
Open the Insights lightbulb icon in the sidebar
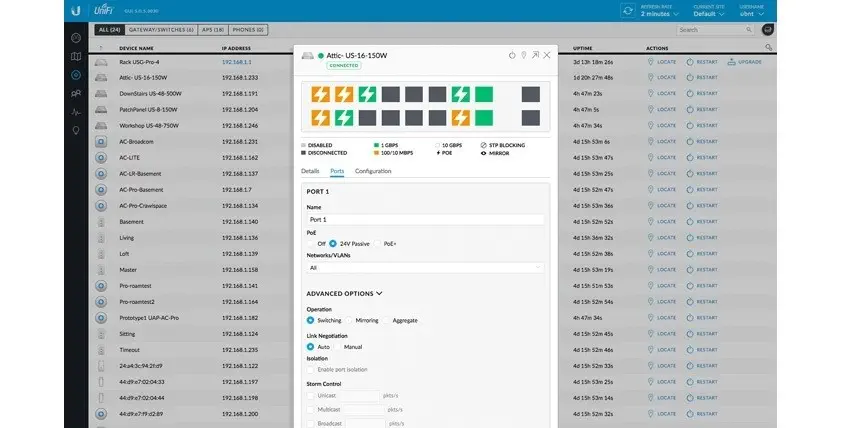click(76, 130)
